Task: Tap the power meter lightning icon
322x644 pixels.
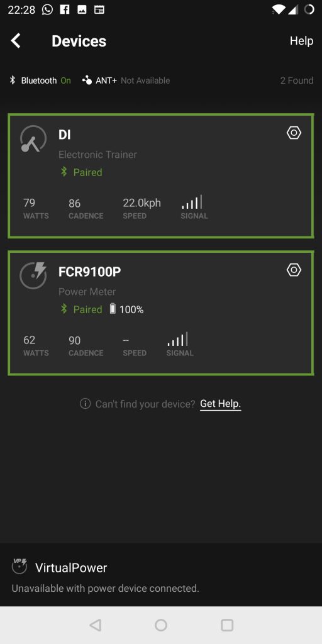Action: pyautogui.click(x=33, y=276)
